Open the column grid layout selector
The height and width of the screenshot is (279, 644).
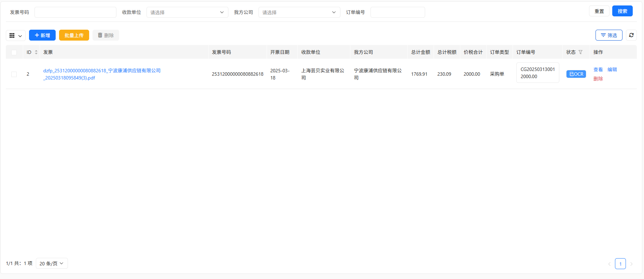click(16, 35)
